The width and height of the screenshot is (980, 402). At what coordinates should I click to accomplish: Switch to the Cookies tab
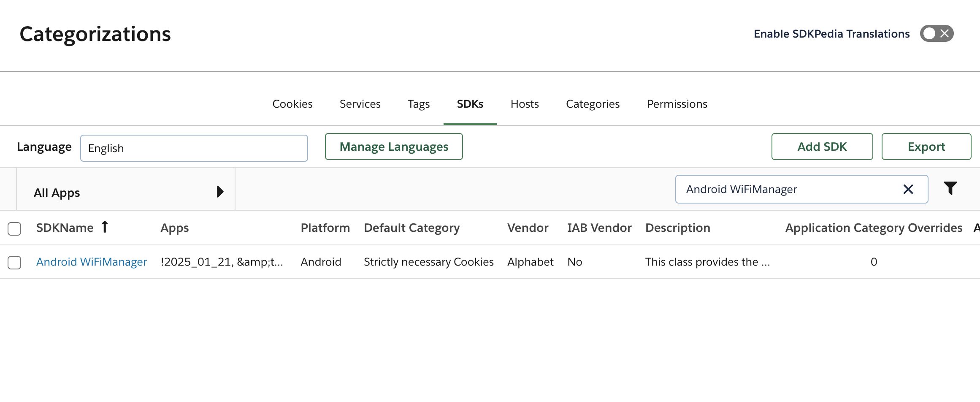[292, 104]
